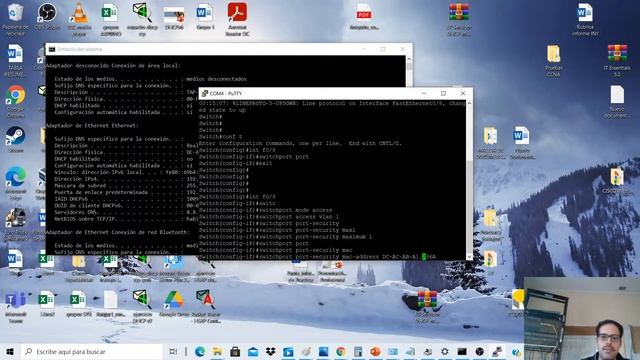Click the Task View taskbar button
The height and width of the screenshot is (360, 640).
173,351
